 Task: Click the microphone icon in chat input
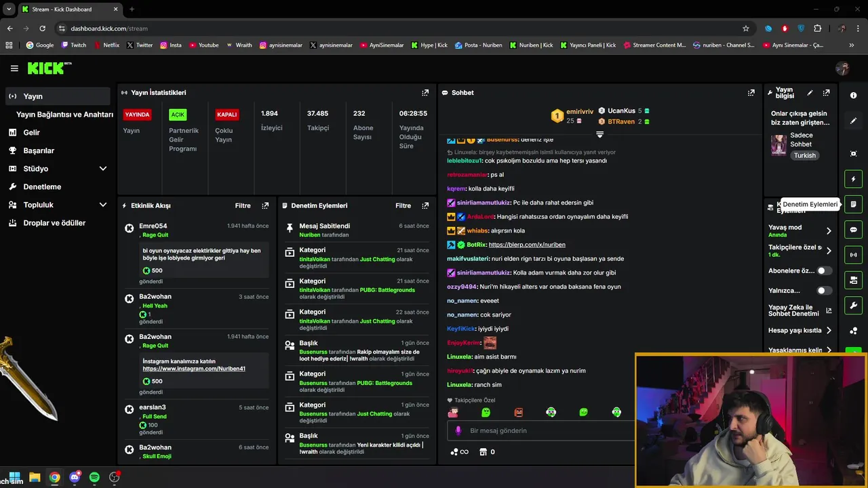458,430
